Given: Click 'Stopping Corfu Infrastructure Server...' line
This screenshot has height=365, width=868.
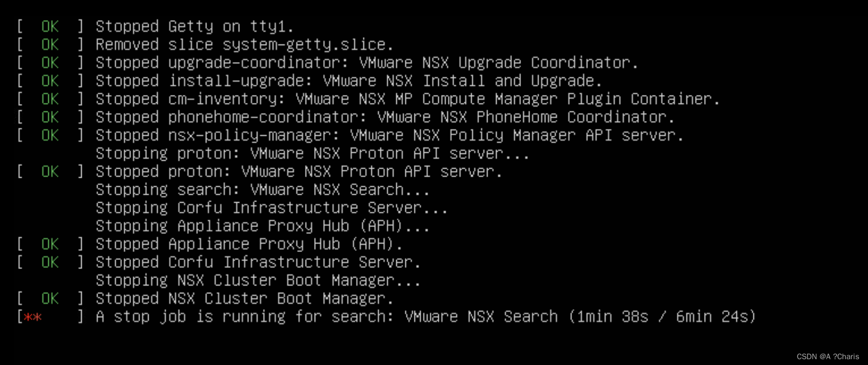Looking at the screenshot, I should point(272,207).
